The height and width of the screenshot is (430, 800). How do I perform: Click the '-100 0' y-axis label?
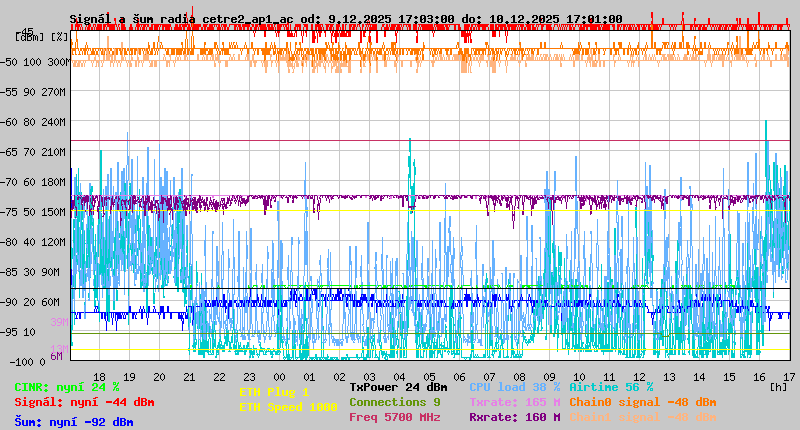click(x=28, y=362)
